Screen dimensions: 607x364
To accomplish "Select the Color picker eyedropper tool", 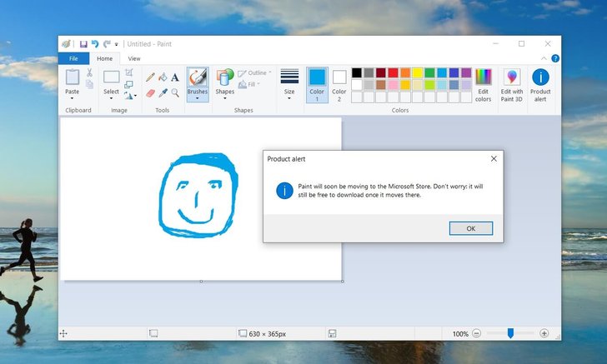I will [163, 92].
